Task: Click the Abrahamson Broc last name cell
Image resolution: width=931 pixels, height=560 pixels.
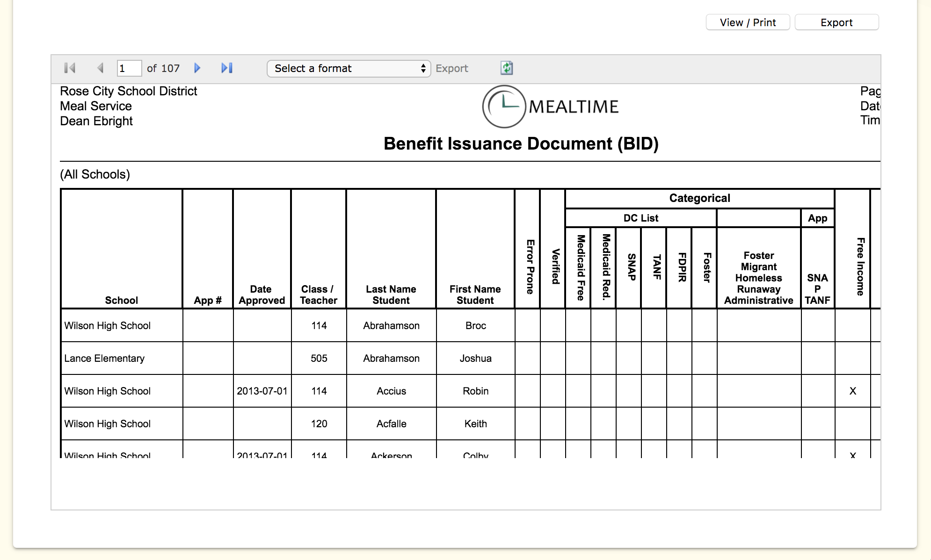Action: pos(391,325)
